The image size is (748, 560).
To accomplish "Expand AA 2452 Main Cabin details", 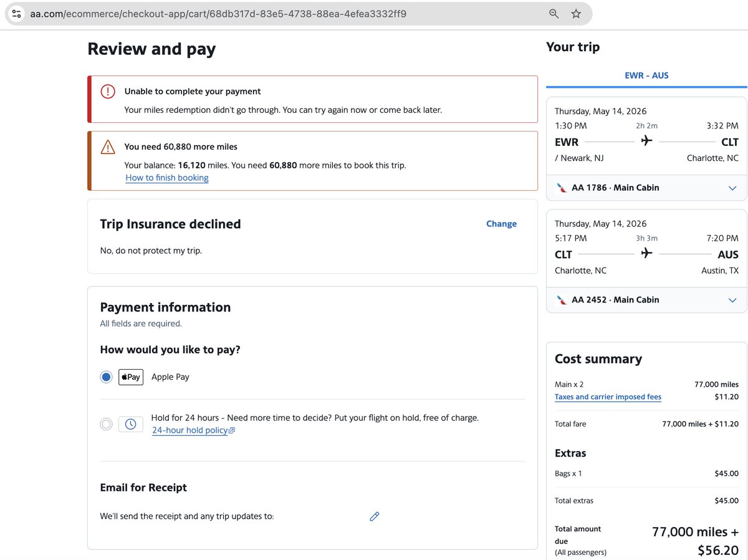I will tap(732, 300).
